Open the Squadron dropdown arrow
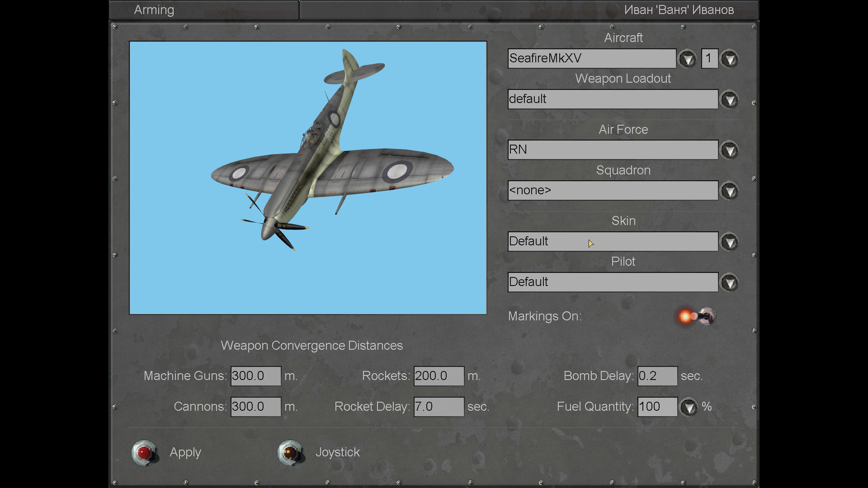868x488 pixels. [729, 191]
